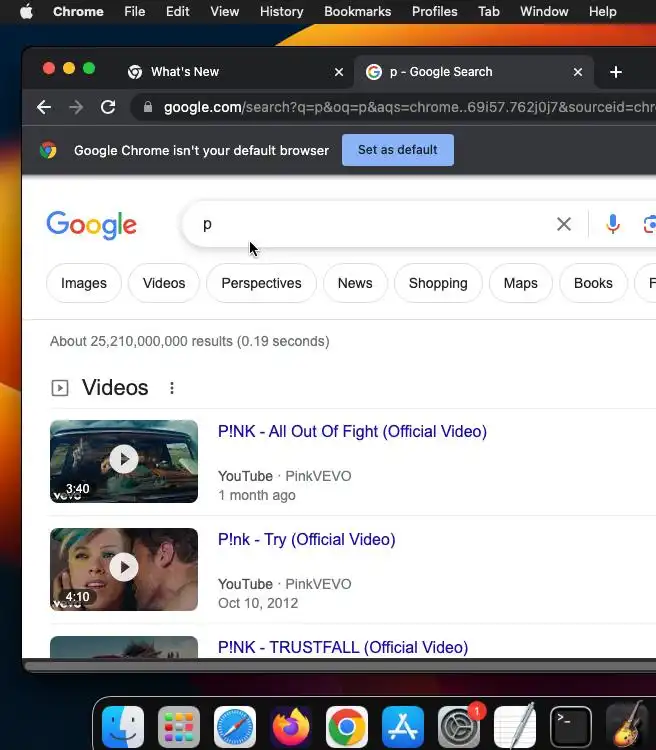Filter results by Maps

click(x=521, y=283)
